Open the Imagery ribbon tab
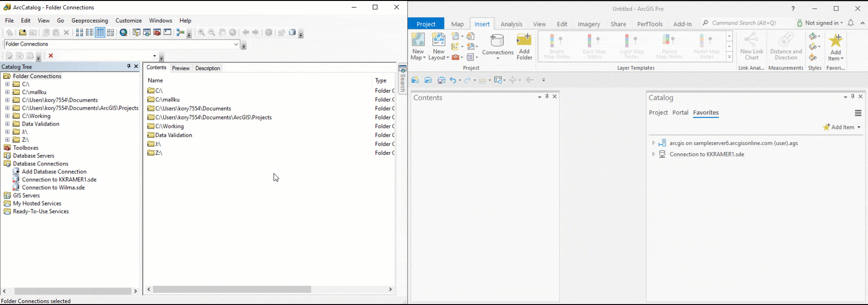The width and height of the screenshot is (868, 305). point(589,24)
